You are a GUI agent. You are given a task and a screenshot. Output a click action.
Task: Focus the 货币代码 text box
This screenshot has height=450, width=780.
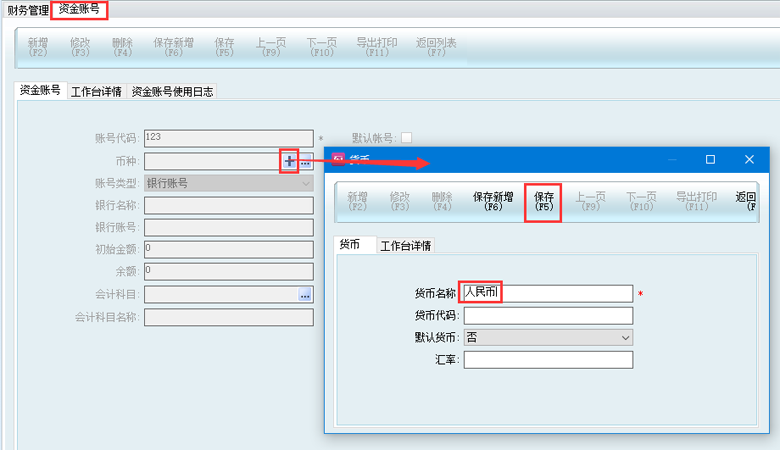click(x=548, y=316)
